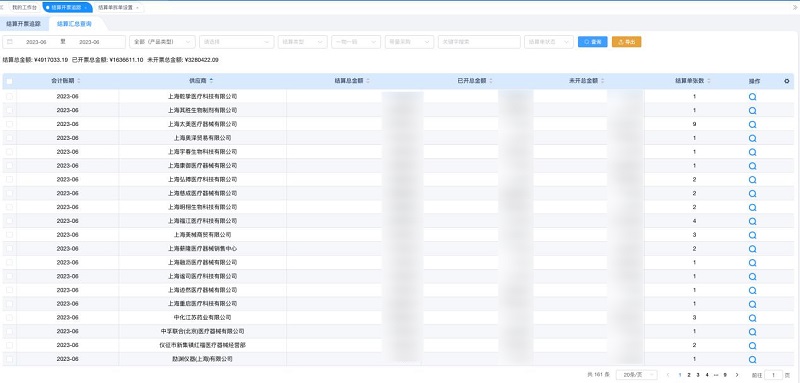The image size is (800, 383).
Task: Sort by 供应商 column arrows
Action: (x=211, y=81)
